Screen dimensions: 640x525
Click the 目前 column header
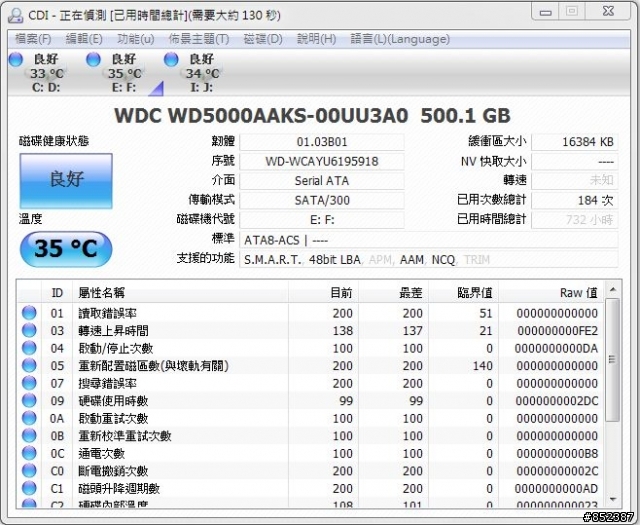click(323, 293)
